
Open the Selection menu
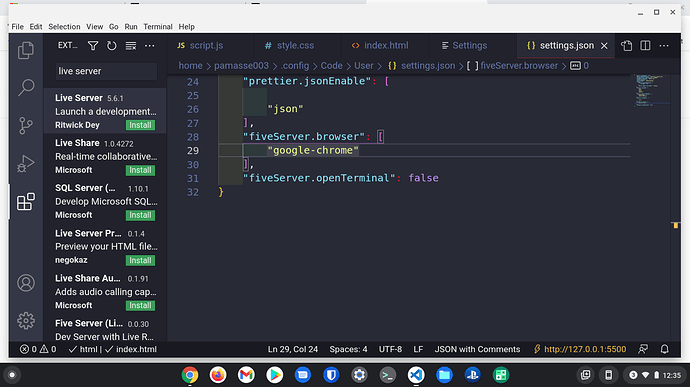(64, 27)
